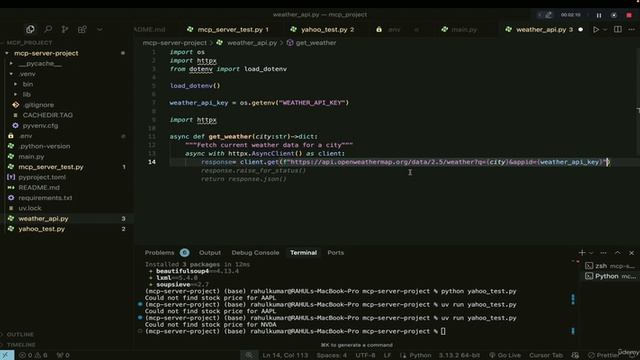Image resolution: width=640 pixels, height=360 pixels.
Task: Select the Terminal panel tab
Action: (x=303, y=253)
